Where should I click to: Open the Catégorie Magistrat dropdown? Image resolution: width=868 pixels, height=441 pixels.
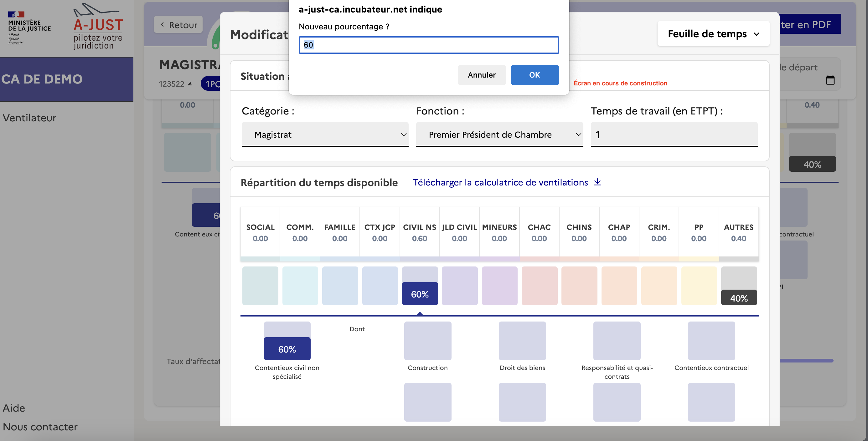tap(324, 134)
